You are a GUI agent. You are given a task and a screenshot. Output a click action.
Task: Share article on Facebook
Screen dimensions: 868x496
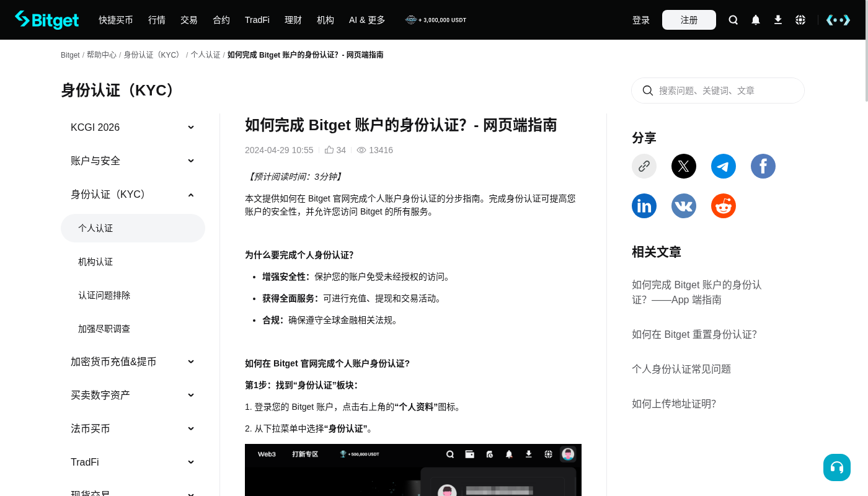tap(763, 166)
